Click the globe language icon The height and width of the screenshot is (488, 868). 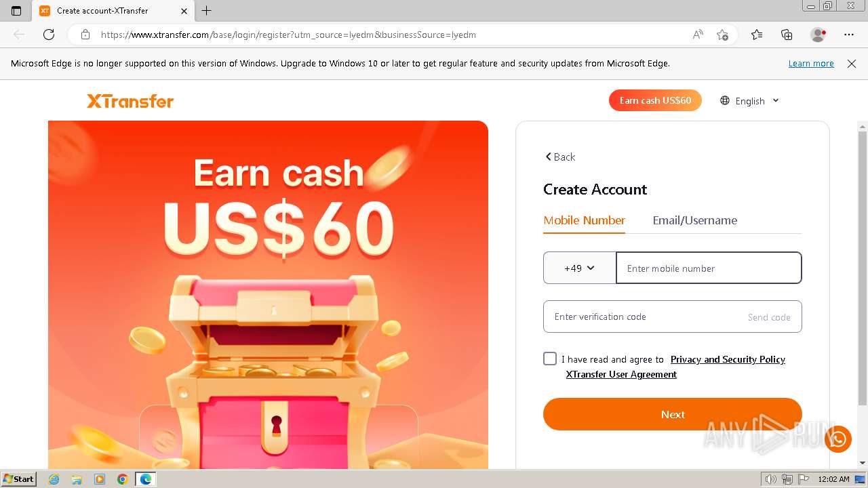click(x=725, y=100)
